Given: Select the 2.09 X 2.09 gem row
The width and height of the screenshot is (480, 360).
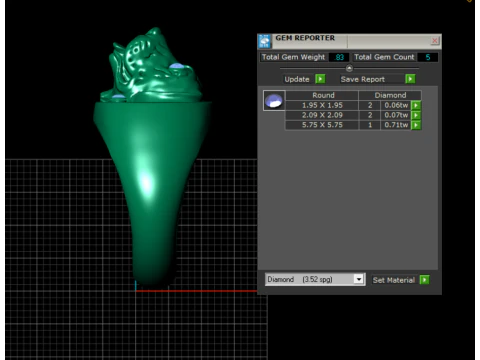Looking at the screenshot, I should pyautogui.click(x=353, y=115).
